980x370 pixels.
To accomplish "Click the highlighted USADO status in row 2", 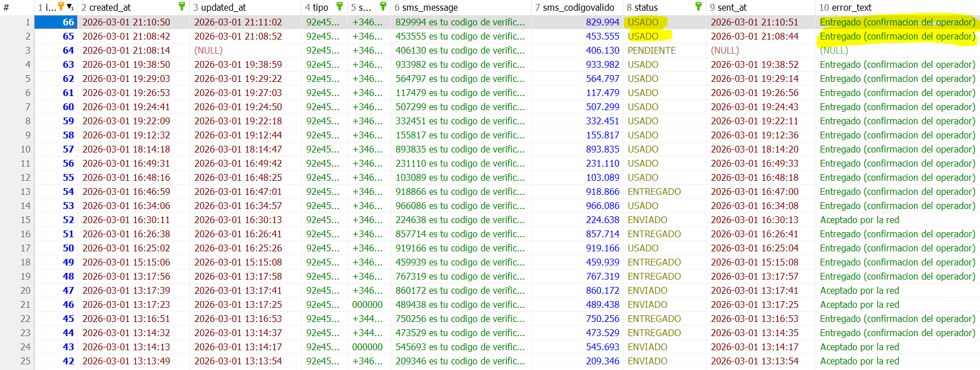I will point(643,36).
